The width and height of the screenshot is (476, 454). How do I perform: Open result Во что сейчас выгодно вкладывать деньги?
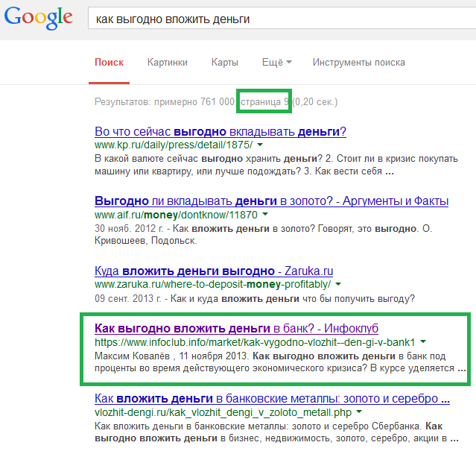click(x=220, y=132)
